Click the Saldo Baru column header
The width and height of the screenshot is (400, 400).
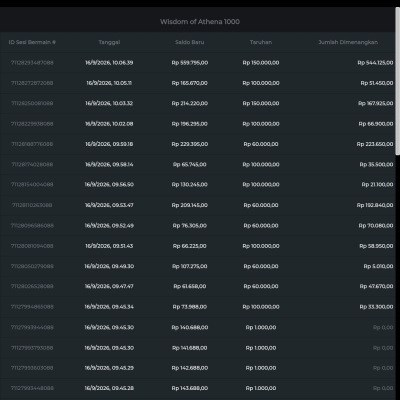190,42
